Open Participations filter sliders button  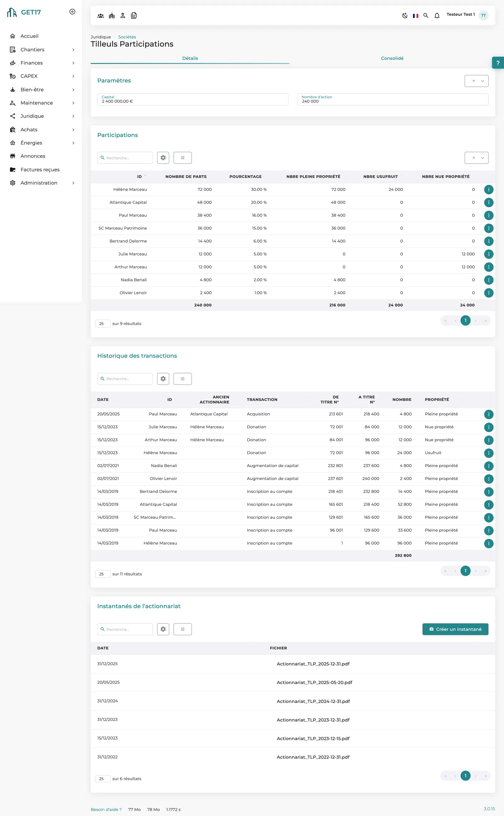[x=183, y=157]
